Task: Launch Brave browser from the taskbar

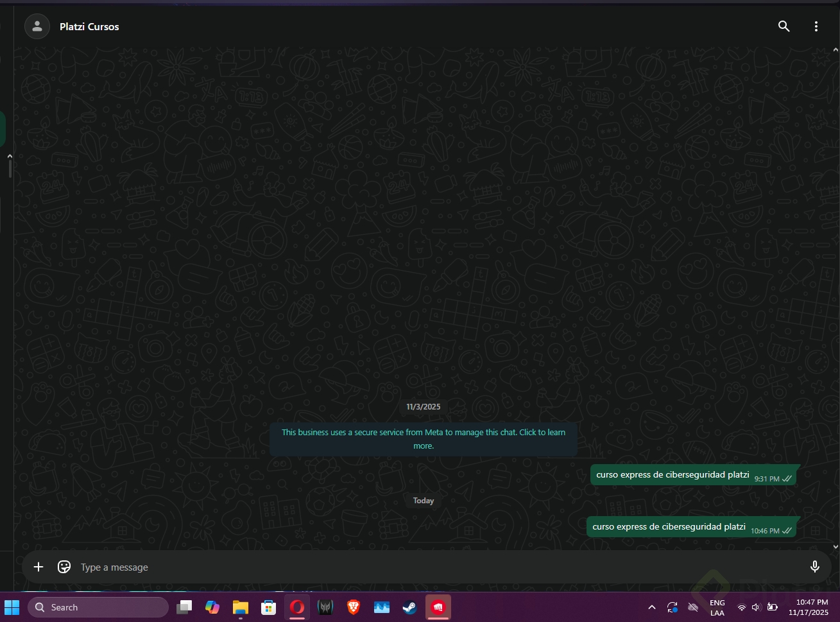Action: pyautogui.click(x=354, y=607)
